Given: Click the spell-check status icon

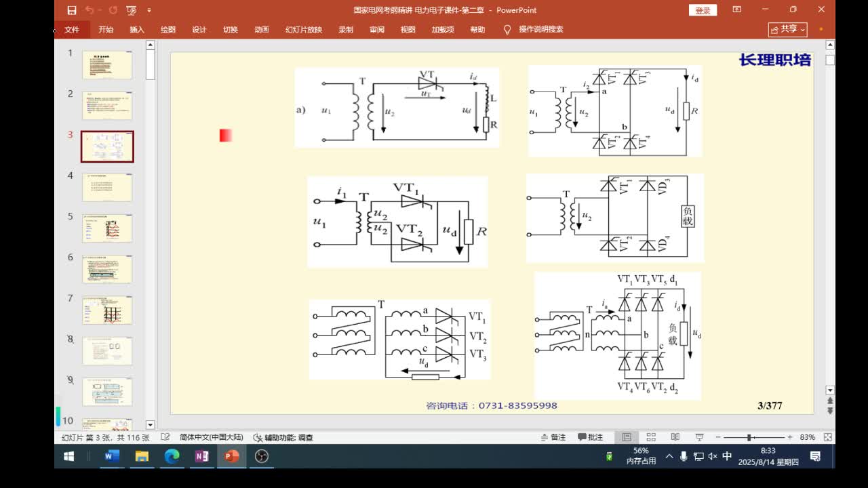Looking at the screenshot, I should (165, 438).
